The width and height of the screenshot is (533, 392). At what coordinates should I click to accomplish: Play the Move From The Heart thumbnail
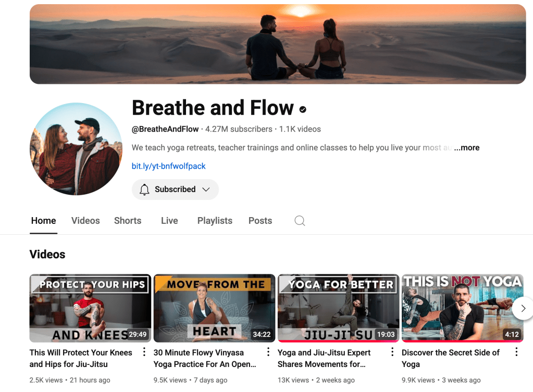pos(214,308)
